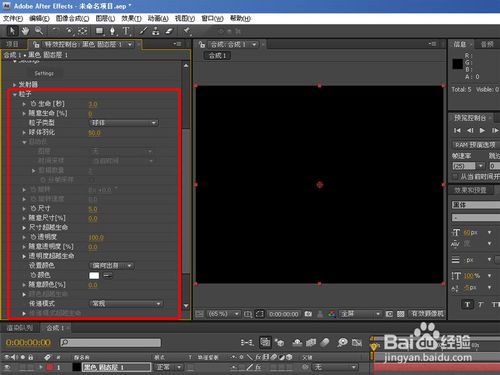
Task: Toggle 尺寸 stopwatch animation
Action: click(x=33, y=208)
